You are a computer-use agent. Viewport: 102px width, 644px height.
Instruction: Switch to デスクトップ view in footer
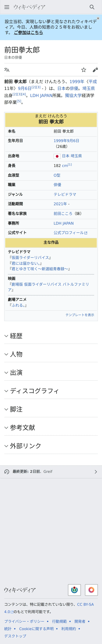(x=15, y=636)
